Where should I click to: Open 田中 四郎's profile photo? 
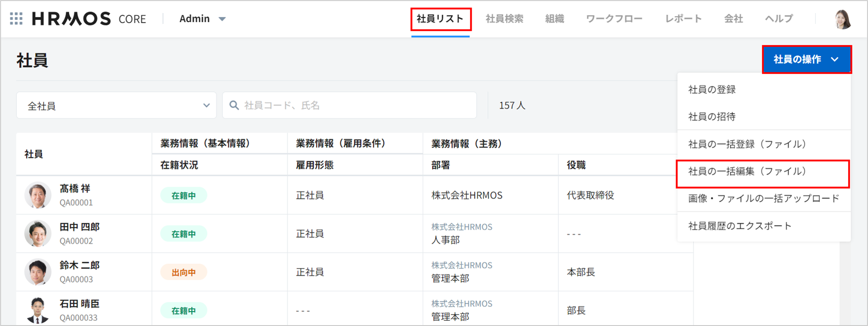click(x=38, y=234)
